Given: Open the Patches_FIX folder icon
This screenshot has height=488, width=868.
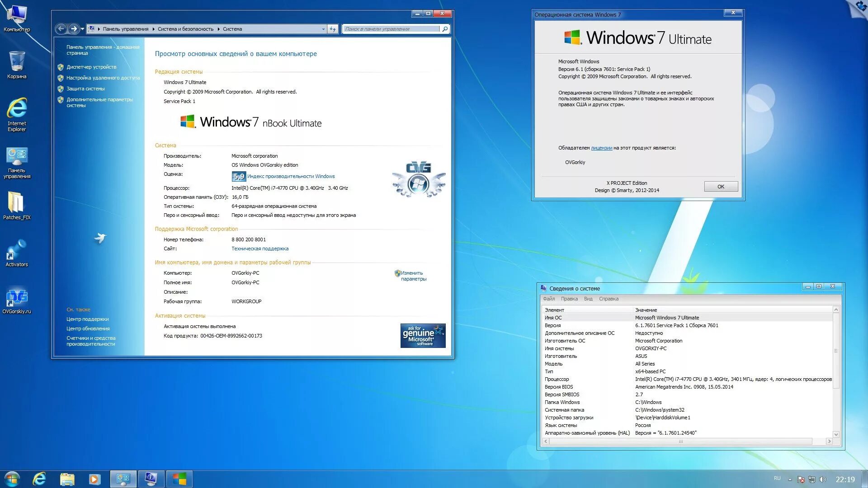Looking at the screenshot, I should coord(17,206).
